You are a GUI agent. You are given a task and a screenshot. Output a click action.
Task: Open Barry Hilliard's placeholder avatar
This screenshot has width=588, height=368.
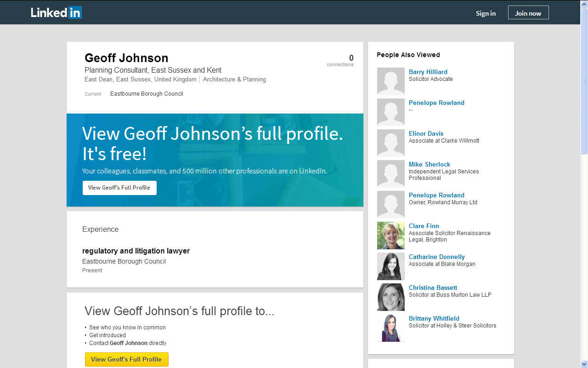coord(390,81)
